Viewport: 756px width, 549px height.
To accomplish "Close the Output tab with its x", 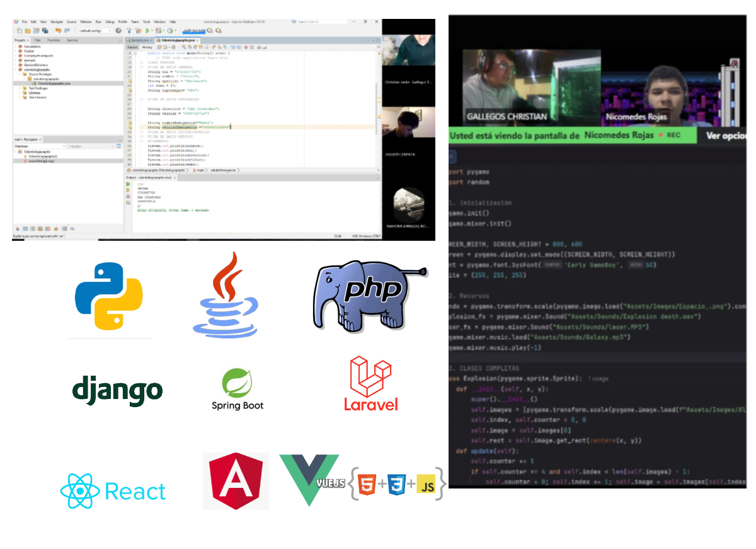I will 175,178.
